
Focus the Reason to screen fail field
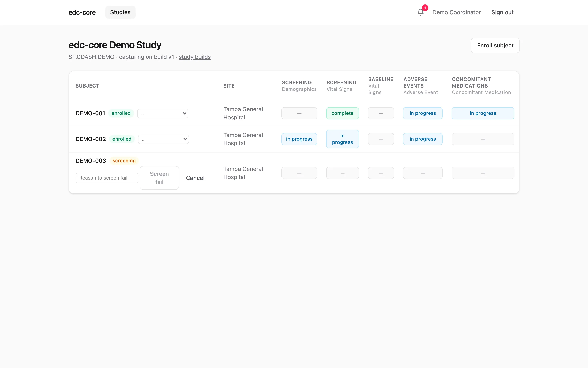[x=107, y=178]
